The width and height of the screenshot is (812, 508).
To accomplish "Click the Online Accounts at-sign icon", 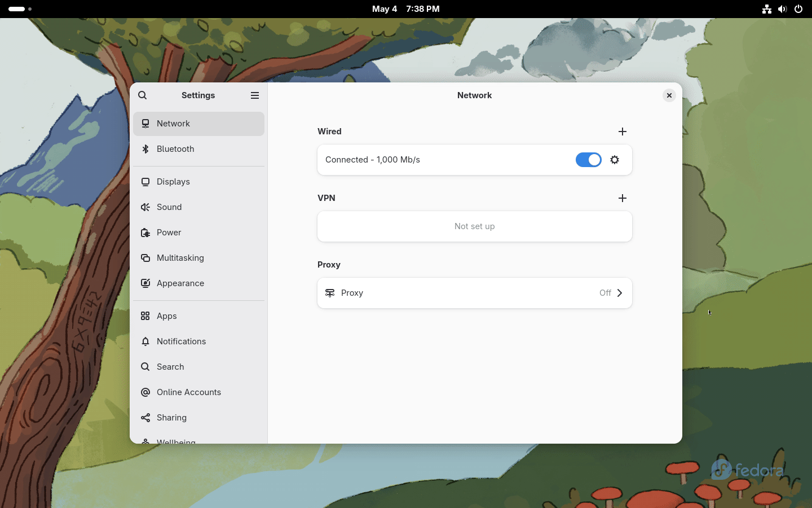I will pyautogui.click(x=145, y=392).
